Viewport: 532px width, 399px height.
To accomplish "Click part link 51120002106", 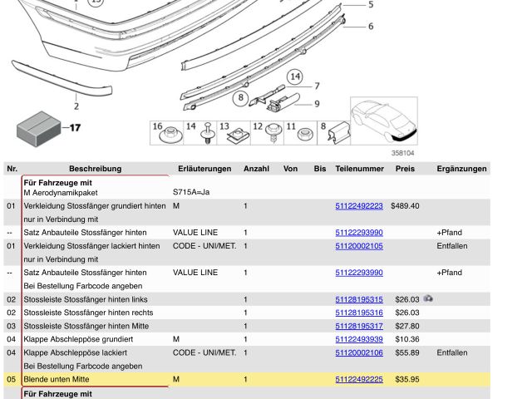I will pyautogui.click(x=359, y=352).
